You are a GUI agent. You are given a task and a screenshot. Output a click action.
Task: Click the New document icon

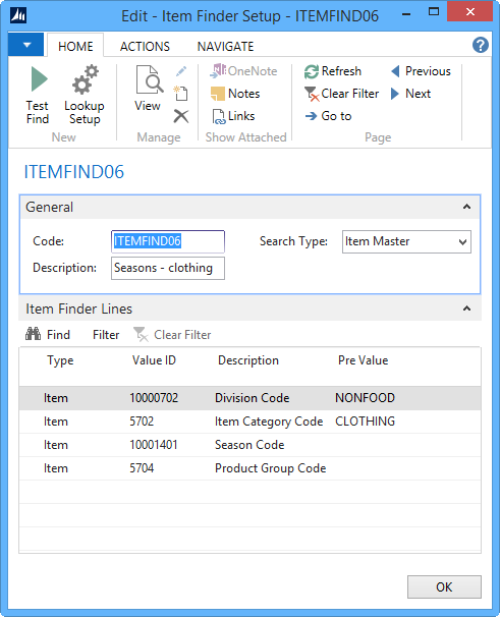[181, 94]
